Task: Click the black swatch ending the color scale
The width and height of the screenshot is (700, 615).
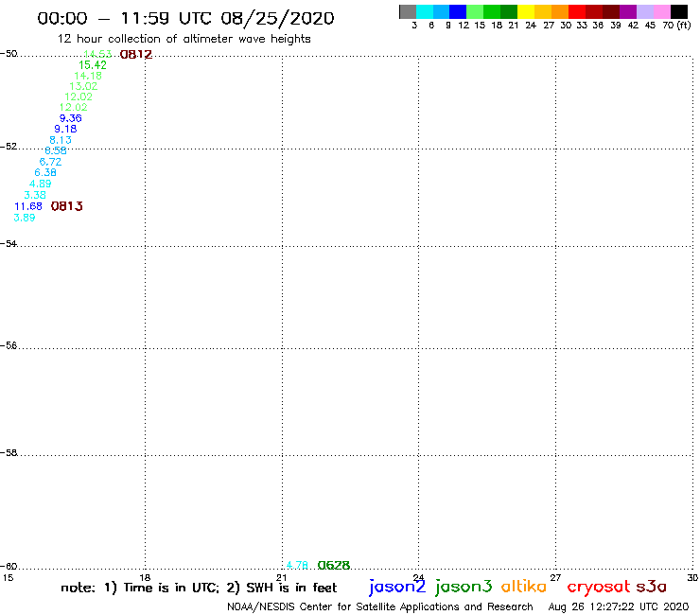Action: pyautogui.click(x=679, y=11)
